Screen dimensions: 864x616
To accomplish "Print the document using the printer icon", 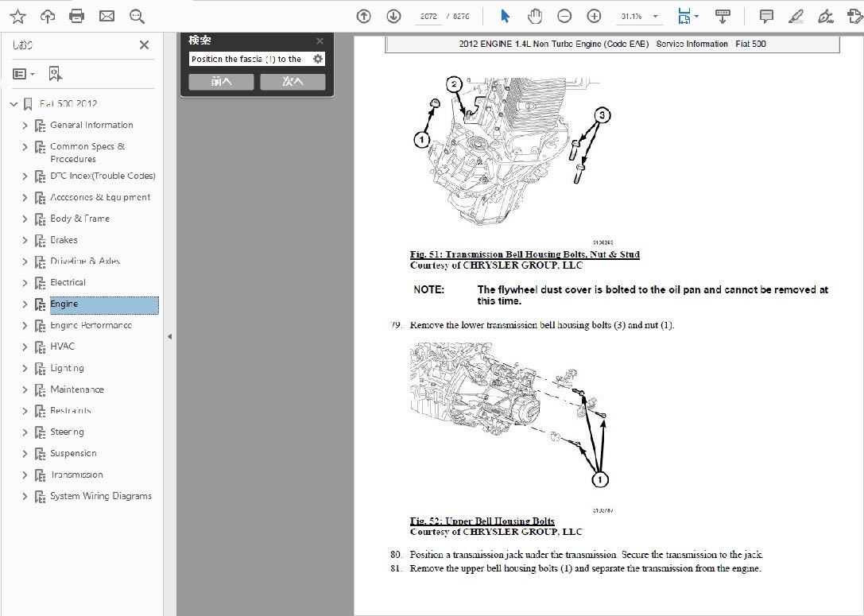I will pyautogui.click(x=77, y=16).
